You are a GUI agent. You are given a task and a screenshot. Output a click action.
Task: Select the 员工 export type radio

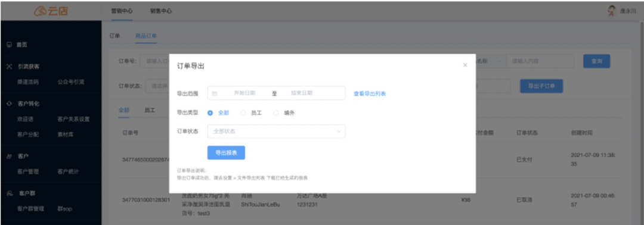click(243, 113)
